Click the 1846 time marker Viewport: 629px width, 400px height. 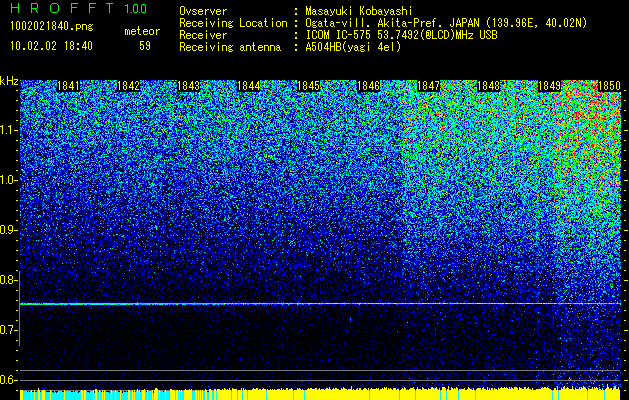(368, 86)
